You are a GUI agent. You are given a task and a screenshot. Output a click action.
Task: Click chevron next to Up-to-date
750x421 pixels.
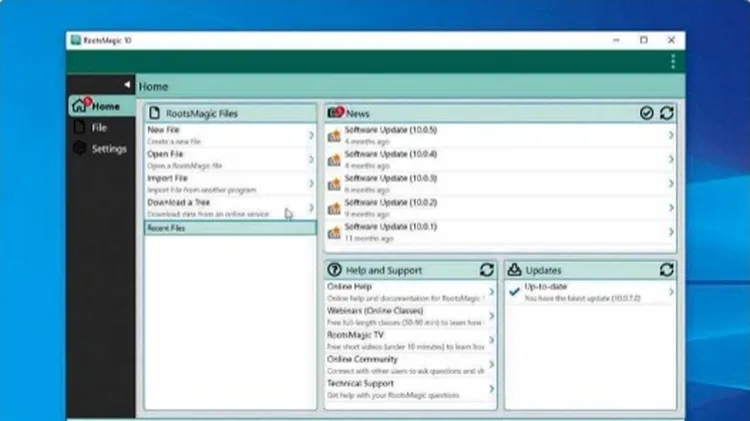click(671, 292)
